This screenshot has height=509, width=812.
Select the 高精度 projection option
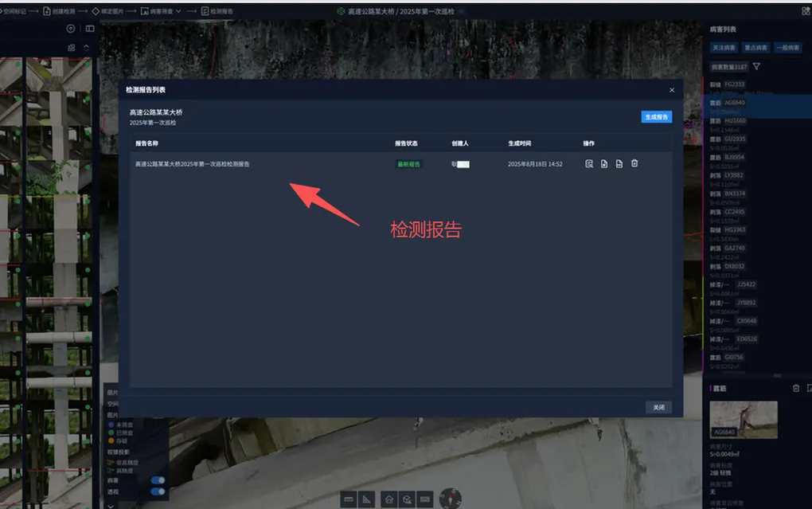pos(120,471)
